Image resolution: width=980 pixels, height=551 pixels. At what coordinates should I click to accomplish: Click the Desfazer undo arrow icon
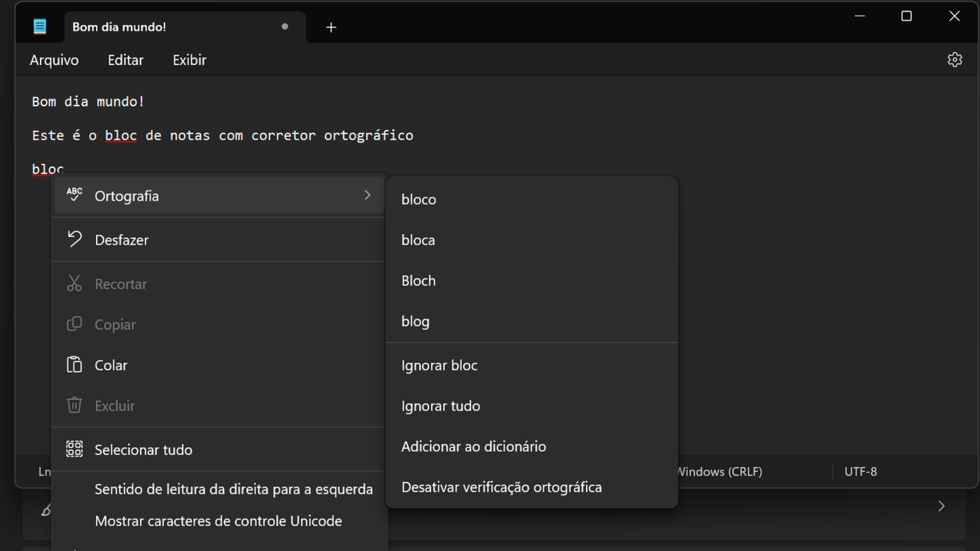click(x=74, y=239)
